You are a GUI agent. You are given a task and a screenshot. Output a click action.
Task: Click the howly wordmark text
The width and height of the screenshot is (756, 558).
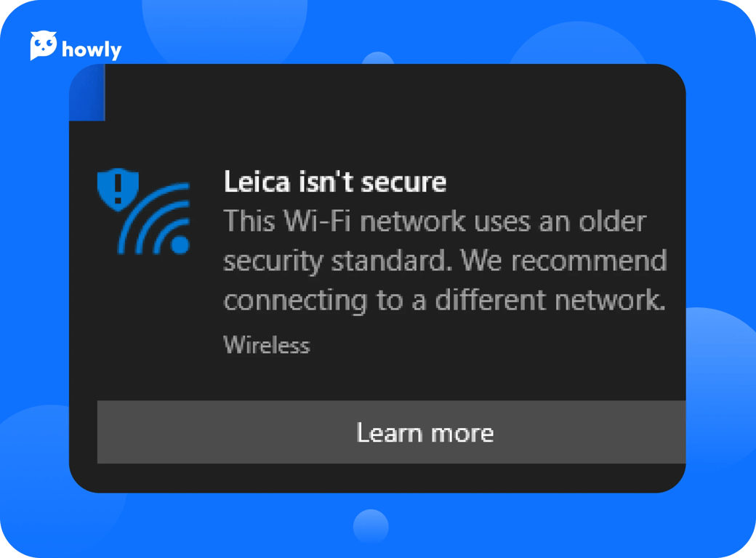point(92,49)
